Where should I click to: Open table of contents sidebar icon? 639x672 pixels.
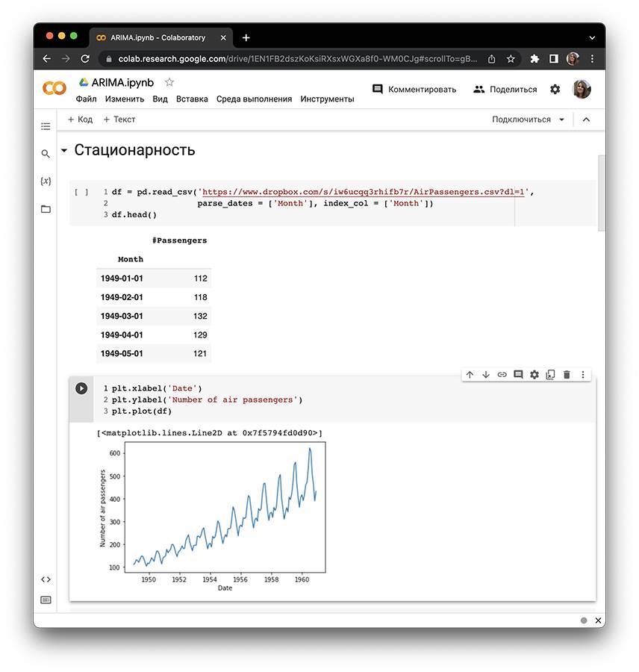(x=46, y=126)
